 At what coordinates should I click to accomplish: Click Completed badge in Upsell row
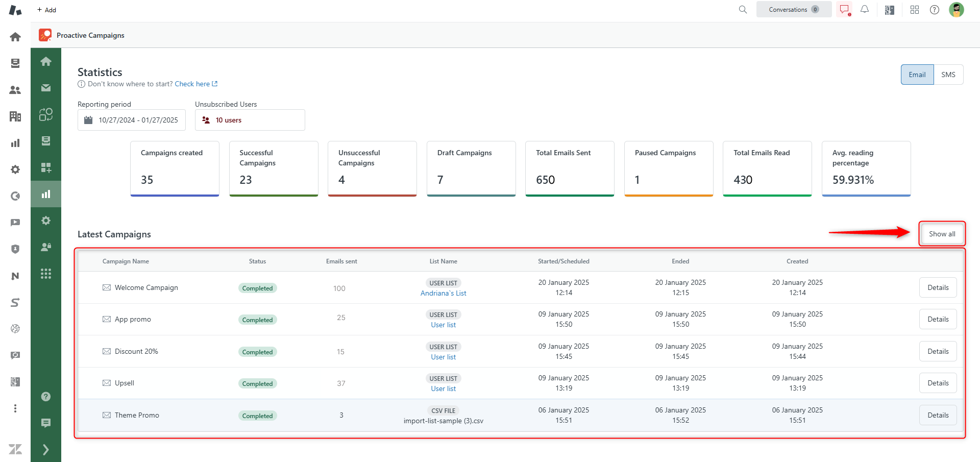click(257, 384)
